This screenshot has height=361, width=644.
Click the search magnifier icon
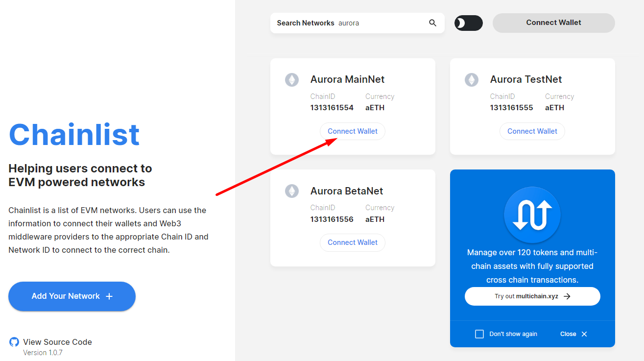click(432, 23)
